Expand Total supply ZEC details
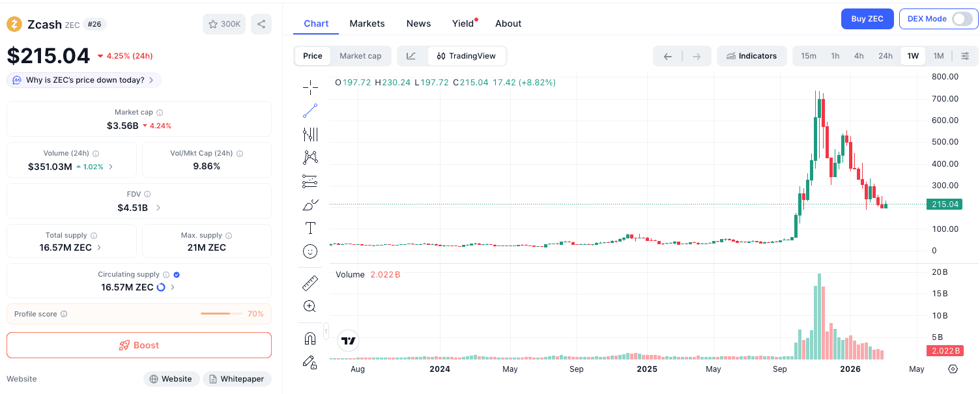The height and width of the screenshot is (394, 980). (99, 247)
